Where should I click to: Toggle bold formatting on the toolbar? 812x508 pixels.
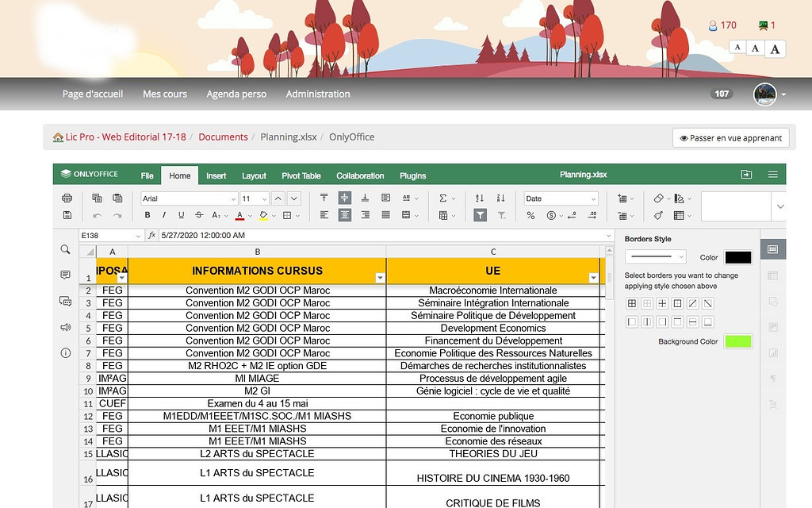(x=147, y=215)
